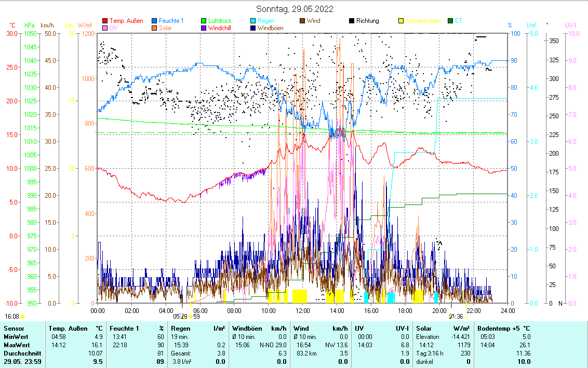Screen dimensions: 588x368
Task: Click the current humidity value 89
Action: (x=160, y=362)
